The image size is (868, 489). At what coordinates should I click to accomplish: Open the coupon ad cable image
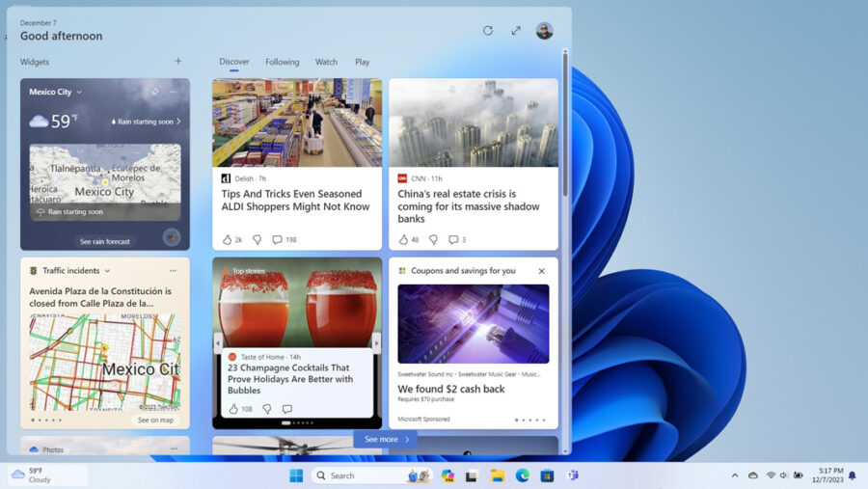coord(474,324)
